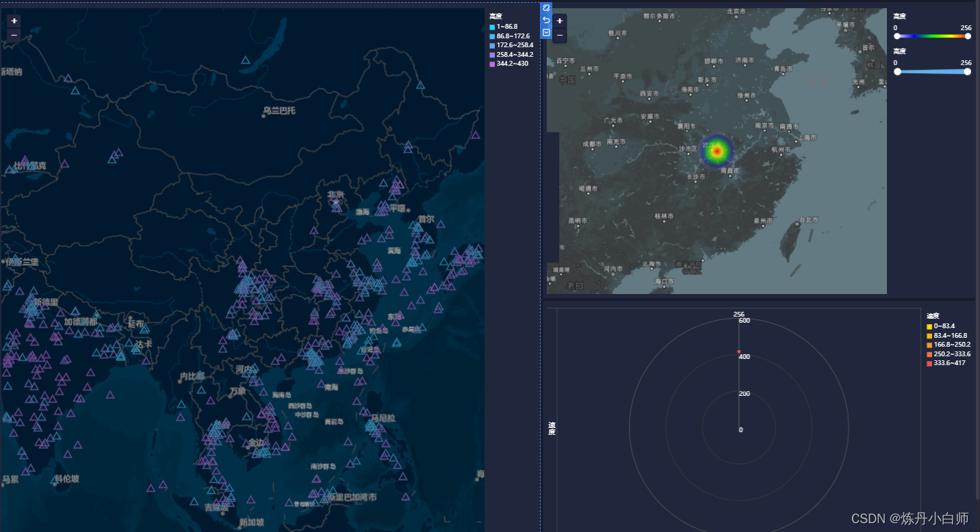
Task: Select the clear/erase drawing tool
Action: tap(545, 8)
